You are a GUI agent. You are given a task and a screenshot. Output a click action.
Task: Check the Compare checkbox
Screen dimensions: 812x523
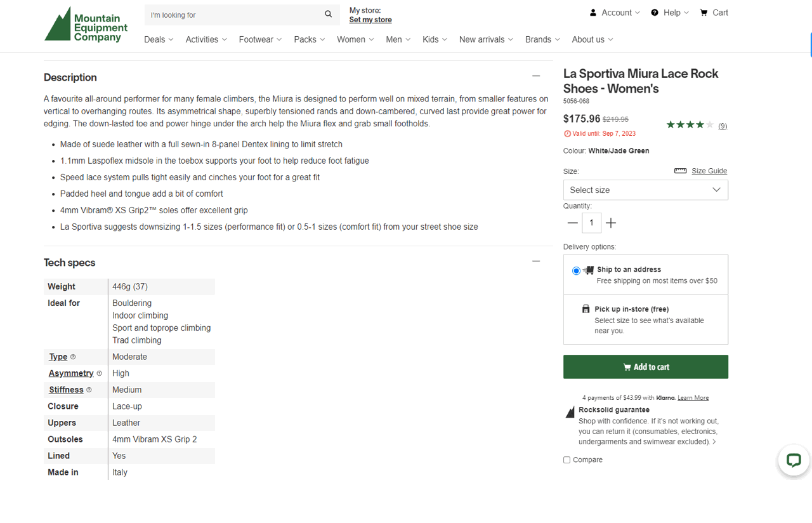pyautogui.click(x=567, y=460)
